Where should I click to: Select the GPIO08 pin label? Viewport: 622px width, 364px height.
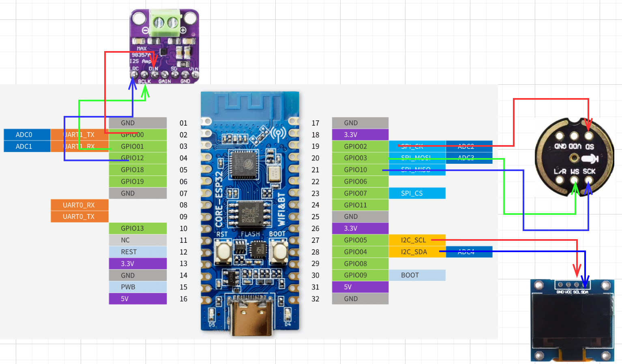coord(360,263)
